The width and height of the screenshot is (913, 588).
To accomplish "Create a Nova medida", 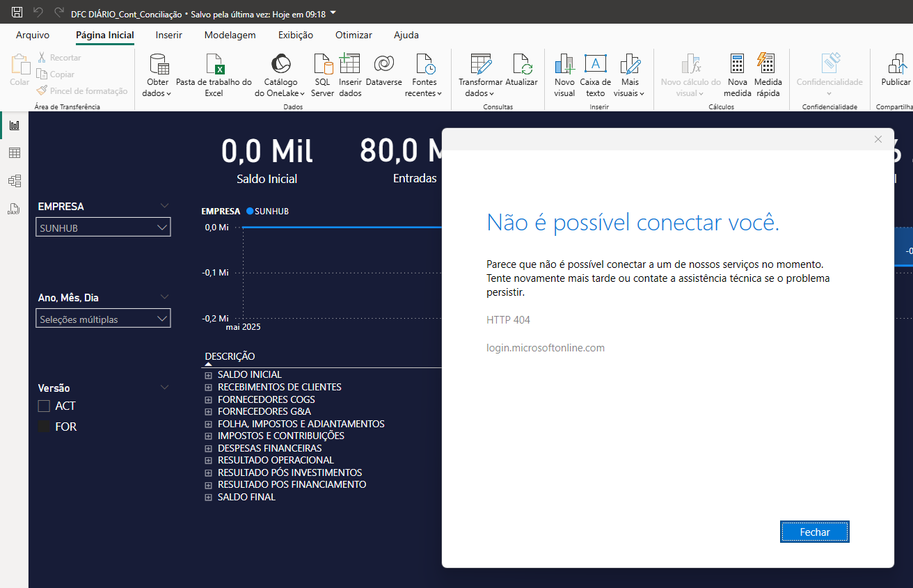I will [x=737, y=65].
